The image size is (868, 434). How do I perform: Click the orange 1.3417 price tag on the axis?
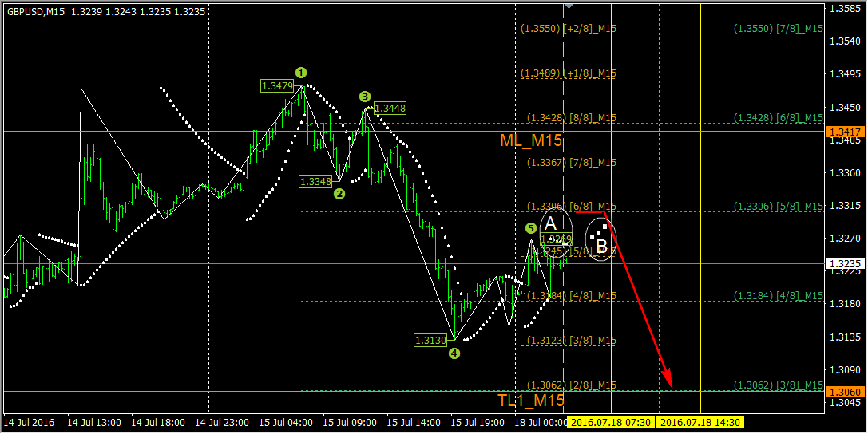845,132
